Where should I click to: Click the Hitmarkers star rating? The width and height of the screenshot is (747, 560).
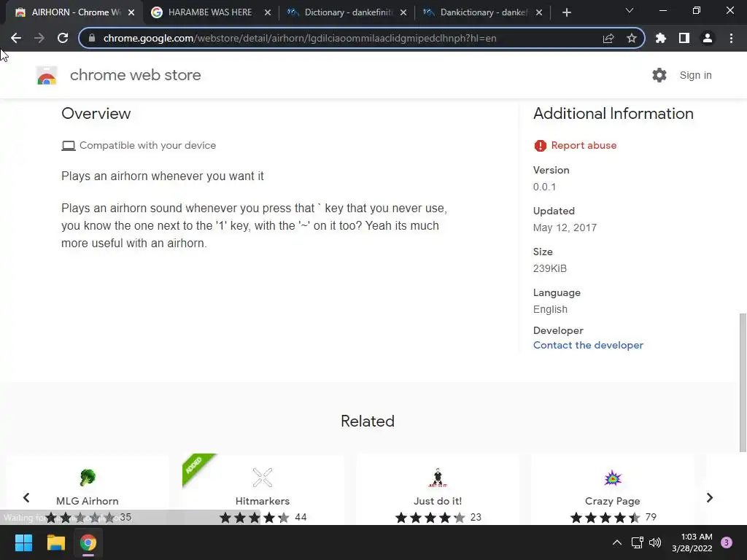click(255, 518)
